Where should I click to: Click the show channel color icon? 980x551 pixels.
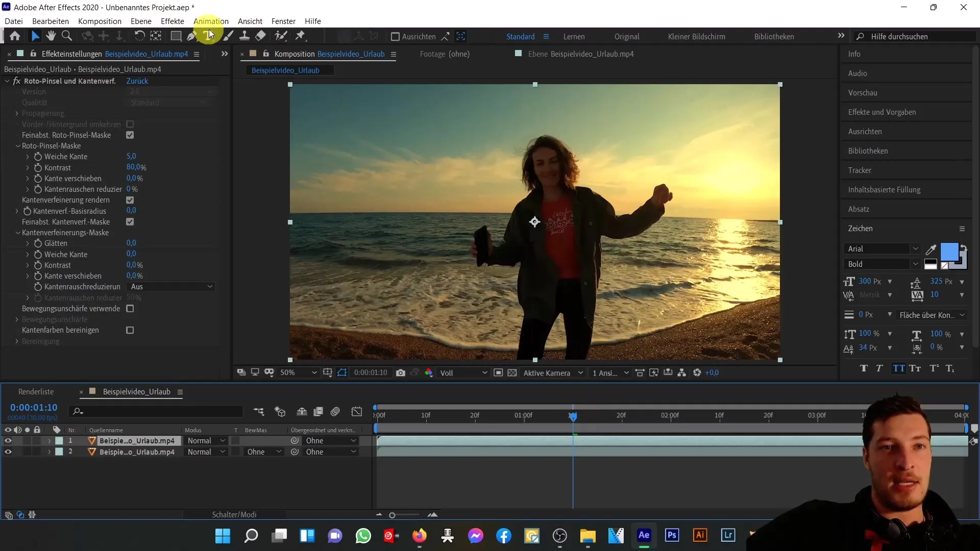point(429,373)
